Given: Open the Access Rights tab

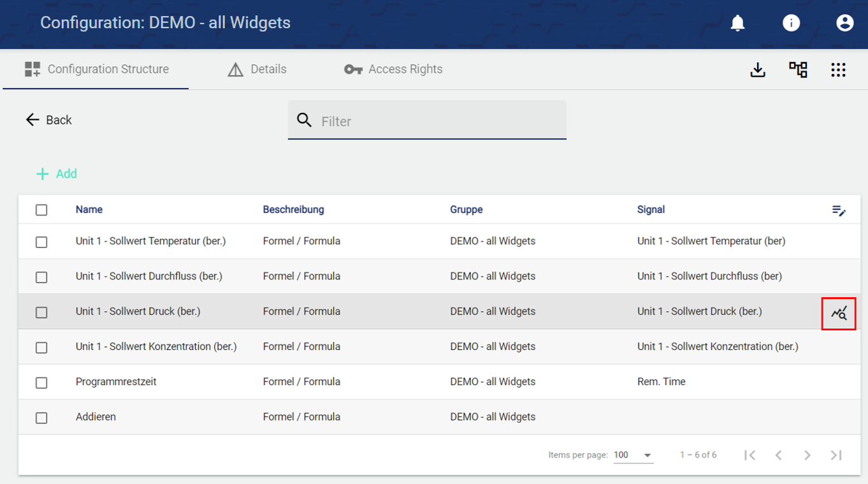Looking at the screenshot, I should coord(393,70).
